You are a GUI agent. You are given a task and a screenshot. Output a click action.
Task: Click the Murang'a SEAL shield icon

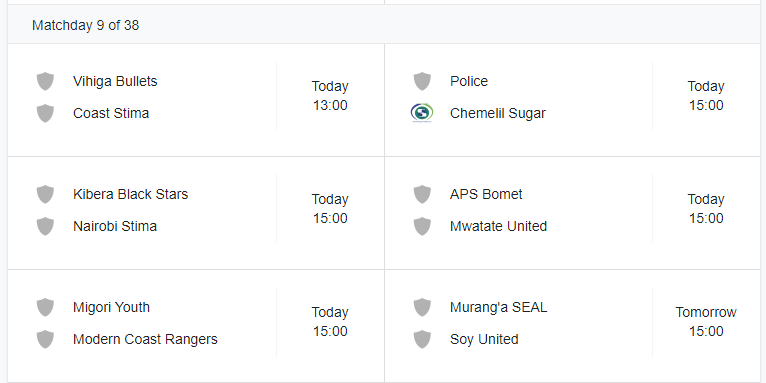coord(422,307)
